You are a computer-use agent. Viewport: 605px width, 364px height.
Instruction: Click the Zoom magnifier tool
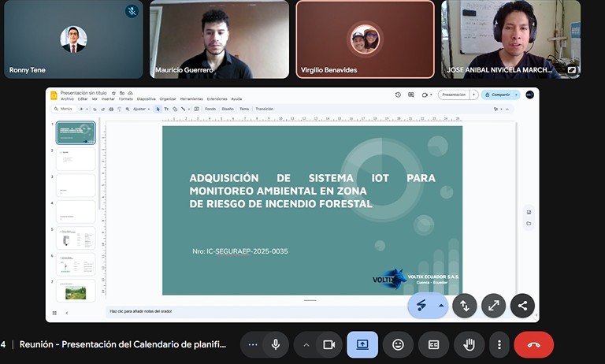[128, 110]
